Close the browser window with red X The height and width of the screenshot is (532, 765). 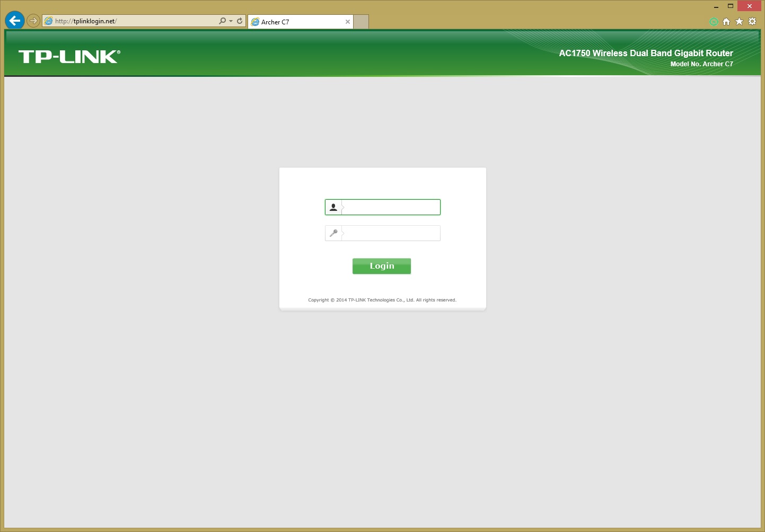749,6
